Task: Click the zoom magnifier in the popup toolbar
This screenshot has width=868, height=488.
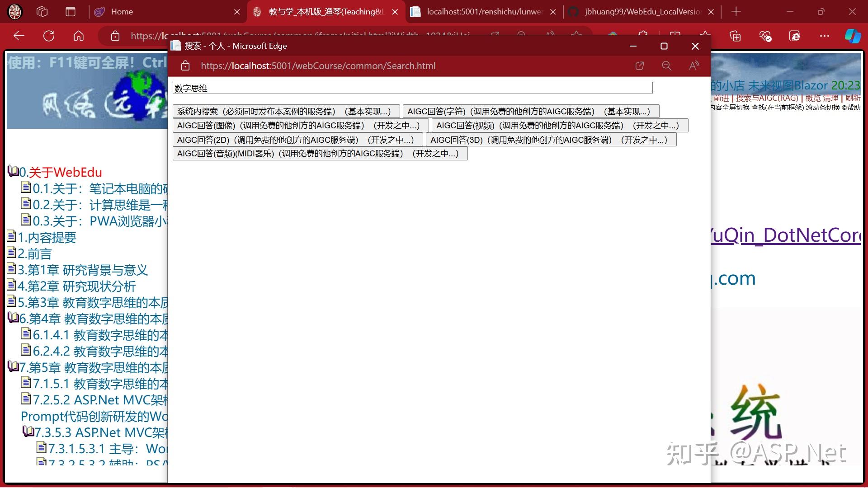Action: click(x=666, y=66)
